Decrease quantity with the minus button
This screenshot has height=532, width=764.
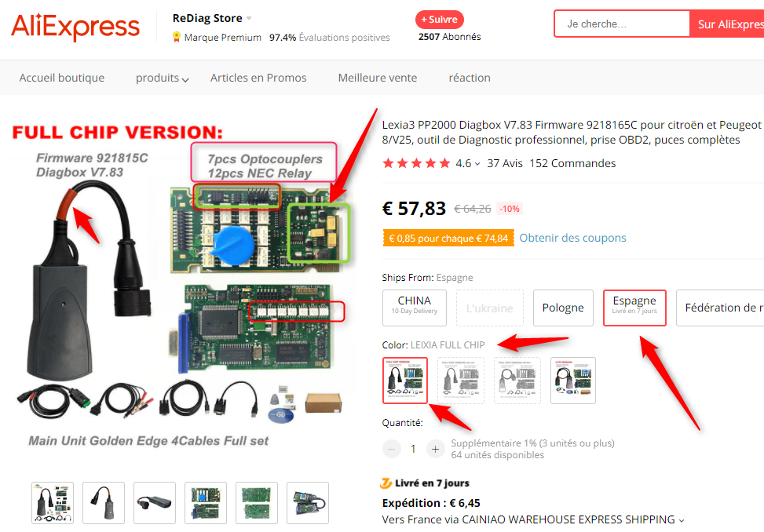point(391,449)
